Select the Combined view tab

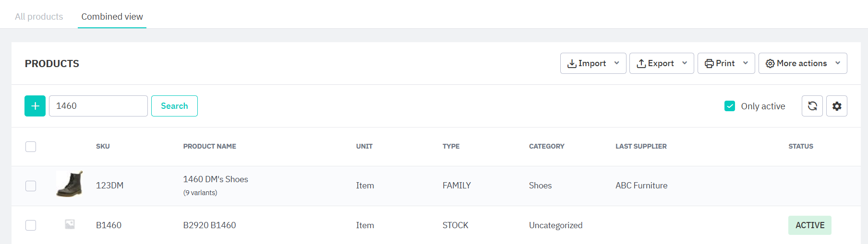pos(112,17)
